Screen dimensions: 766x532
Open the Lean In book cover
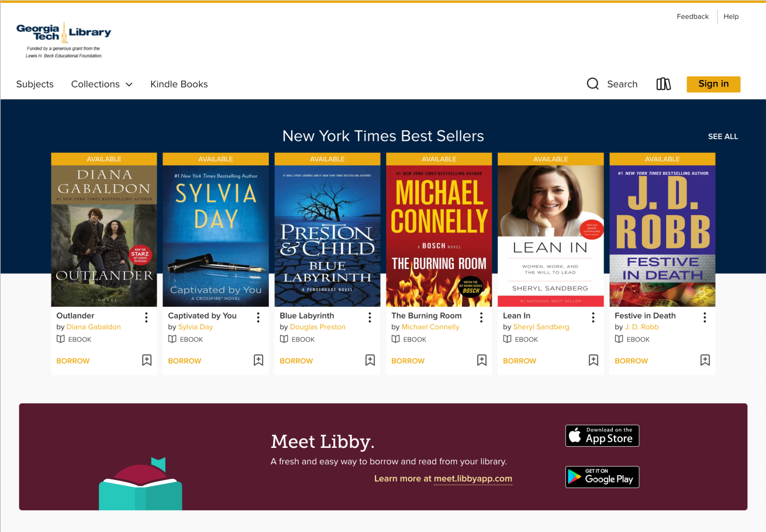(551, 236)
